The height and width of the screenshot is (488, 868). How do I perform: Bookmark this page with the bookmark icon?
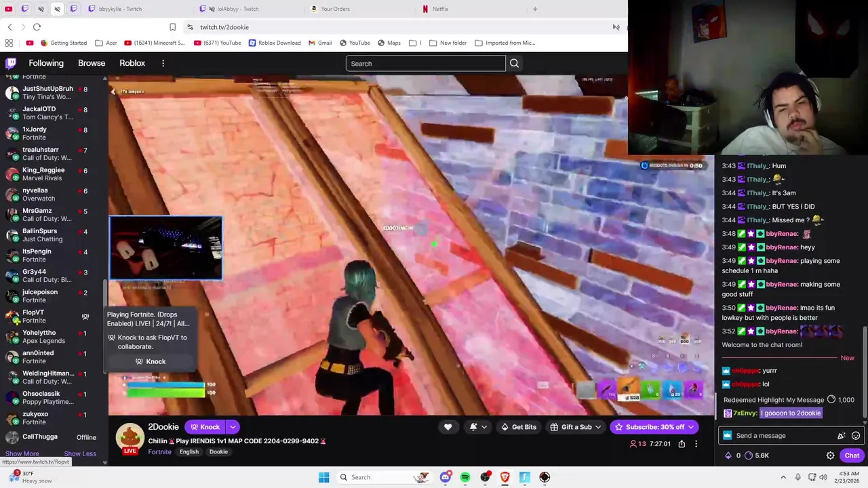point(172,27)
